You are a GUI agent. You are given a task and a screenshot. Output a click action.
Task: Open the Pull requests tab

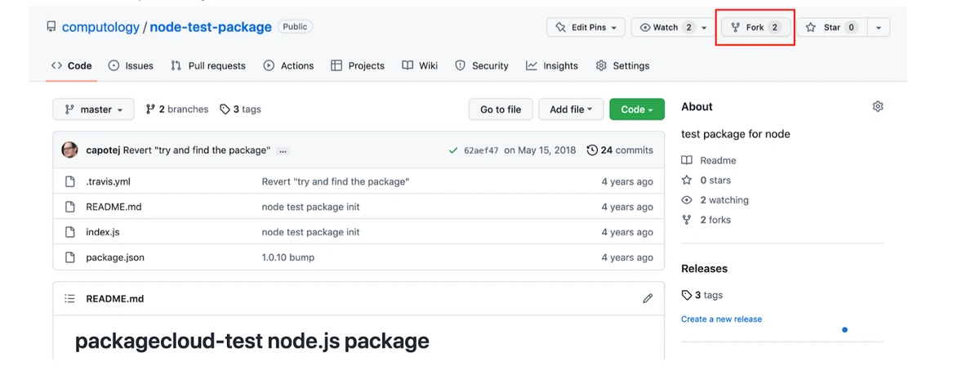(x=207, y=65)
